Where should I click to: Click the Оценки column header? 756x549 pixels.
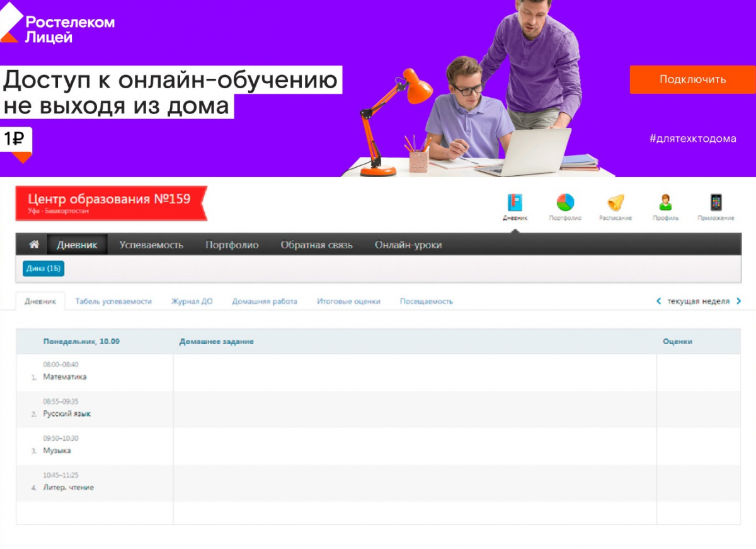677,342
